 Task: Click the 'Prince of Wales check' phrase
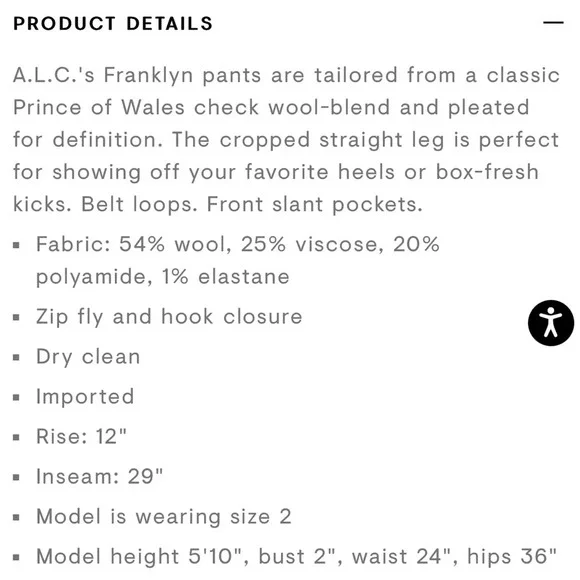pyautogui.click(x=136, y=108)
